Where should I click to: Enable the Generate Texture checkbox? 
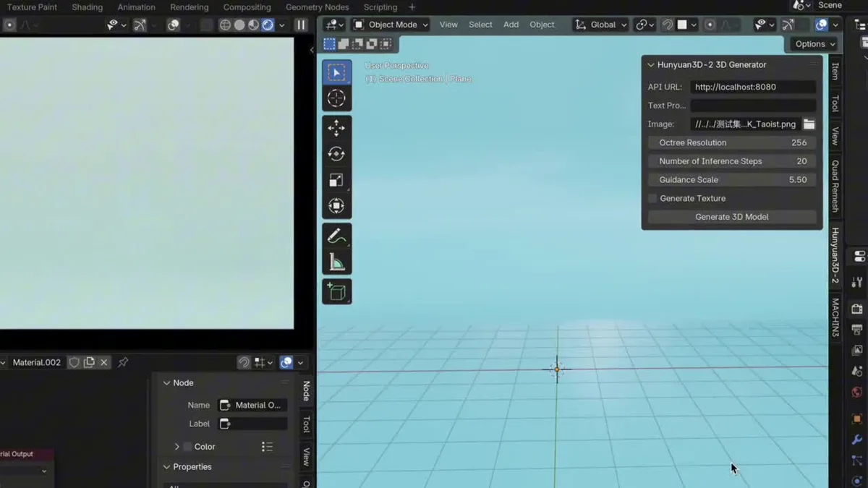(x=652, y=198)
